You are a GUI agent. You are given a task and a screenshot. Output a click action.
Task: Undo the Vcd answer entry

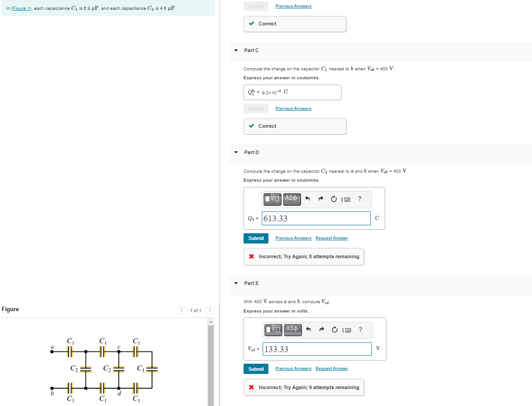coord(308,330)
